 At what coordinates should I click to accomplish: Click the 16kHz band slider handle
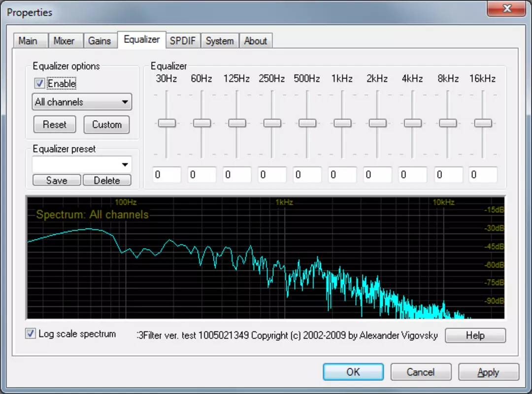483,123
